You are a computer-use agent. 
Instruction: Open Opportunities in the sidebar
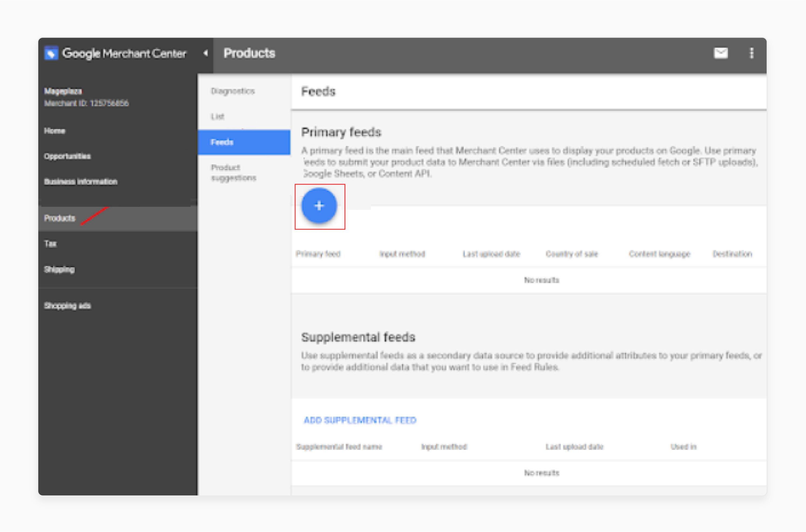[x=67, y=156]
